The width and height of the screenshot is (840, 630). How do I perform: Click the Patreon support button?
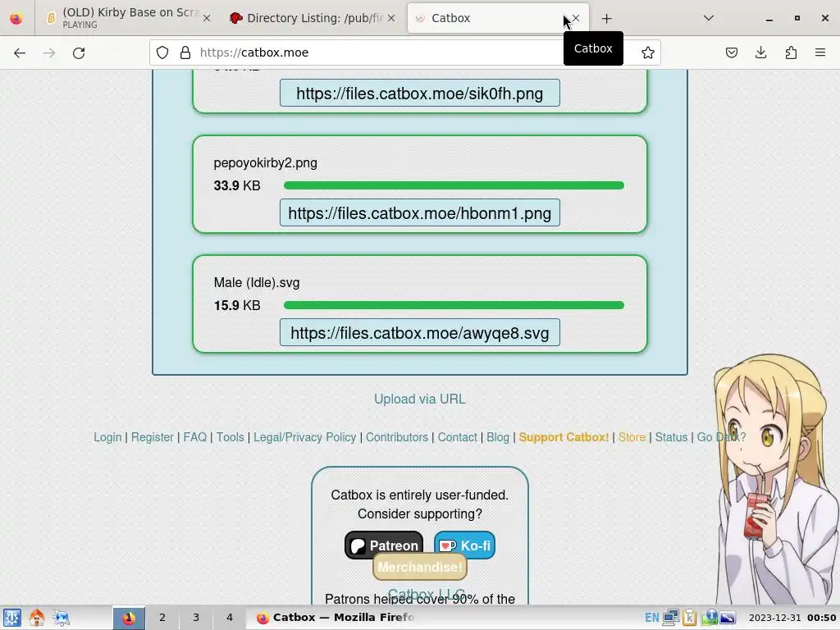384,546
